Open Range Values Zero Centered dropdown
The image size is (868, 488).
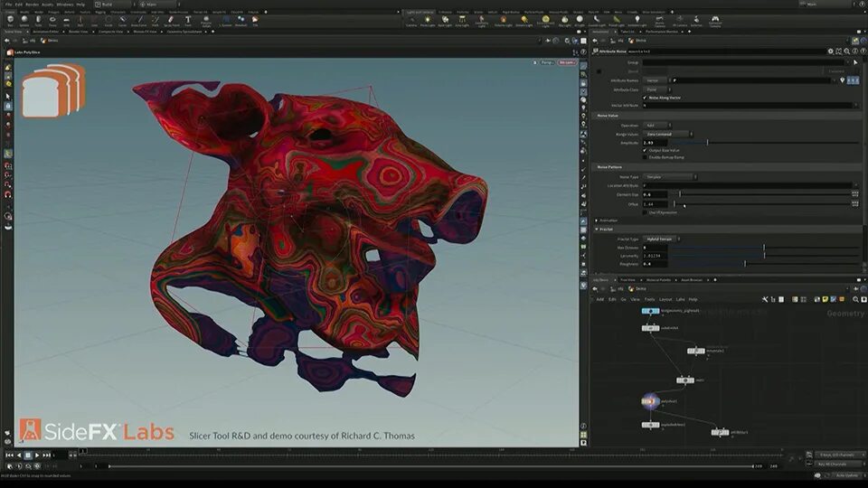point(667,134)
